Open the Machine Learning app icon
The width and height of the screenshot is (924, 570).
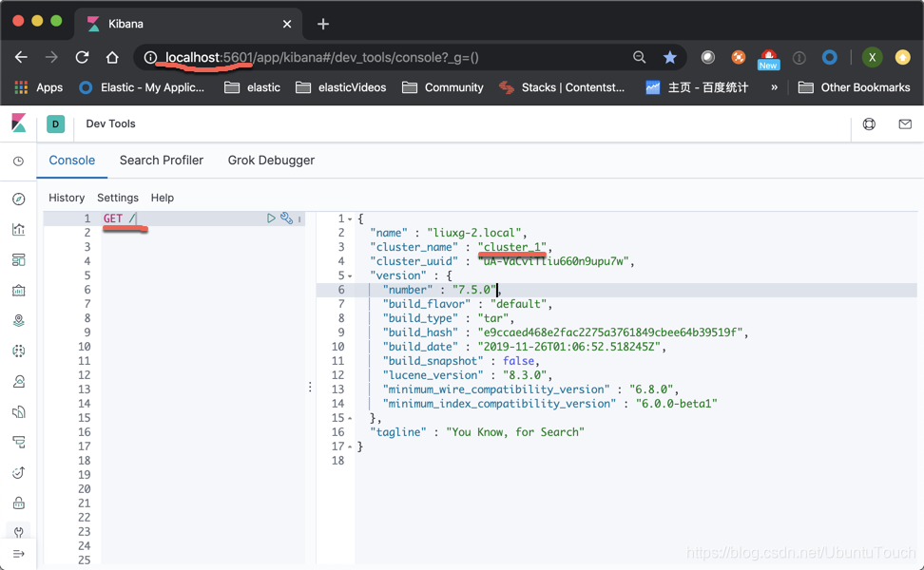18,351
